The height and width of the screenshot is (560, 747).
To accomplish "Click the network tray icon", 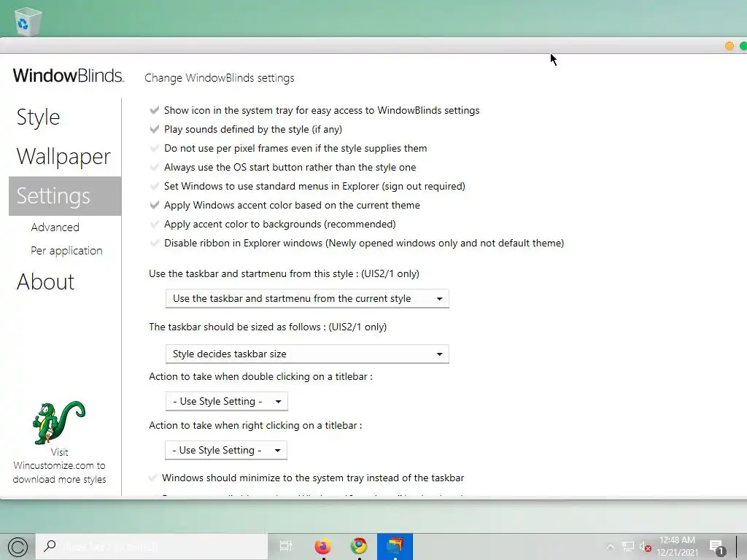I will 628,547.
